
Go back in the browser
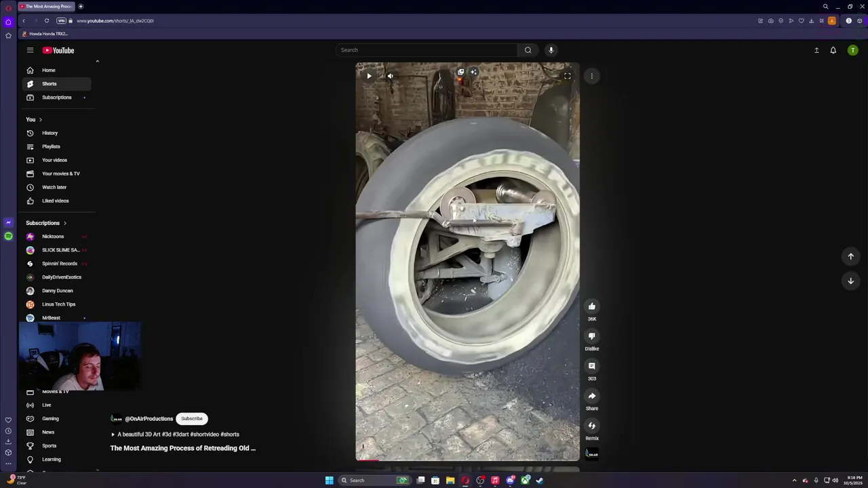click(x=23, y=20)
